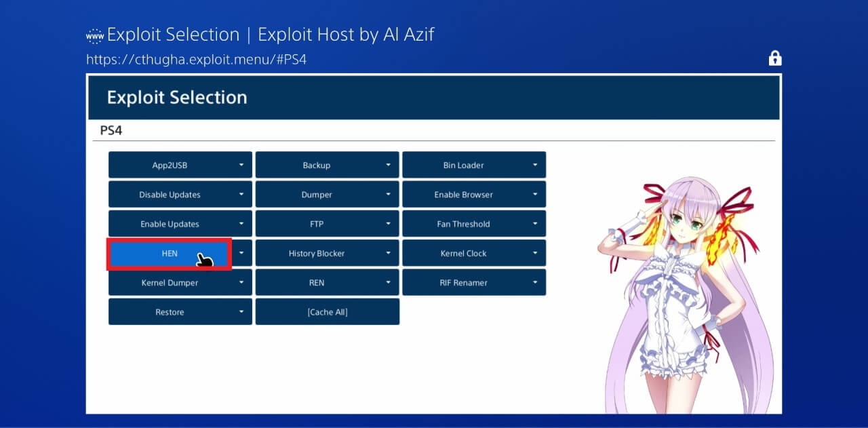Open the Kernel Clock dropdown arrow

coord(535,254)
